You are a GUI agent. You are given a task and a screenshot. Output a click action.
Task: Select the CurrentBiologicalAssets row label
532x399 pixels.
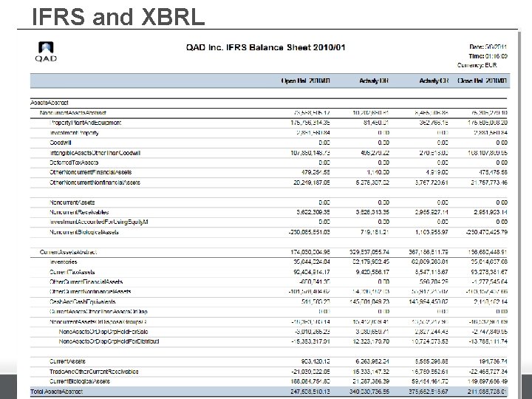click(x=80, y=381)
